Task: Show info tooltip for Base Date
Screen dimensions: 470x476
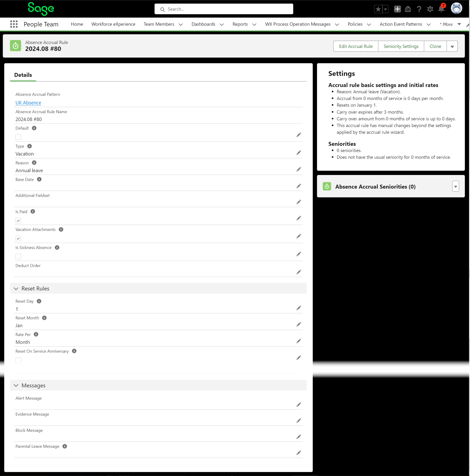Action: (x=39, y=179)
